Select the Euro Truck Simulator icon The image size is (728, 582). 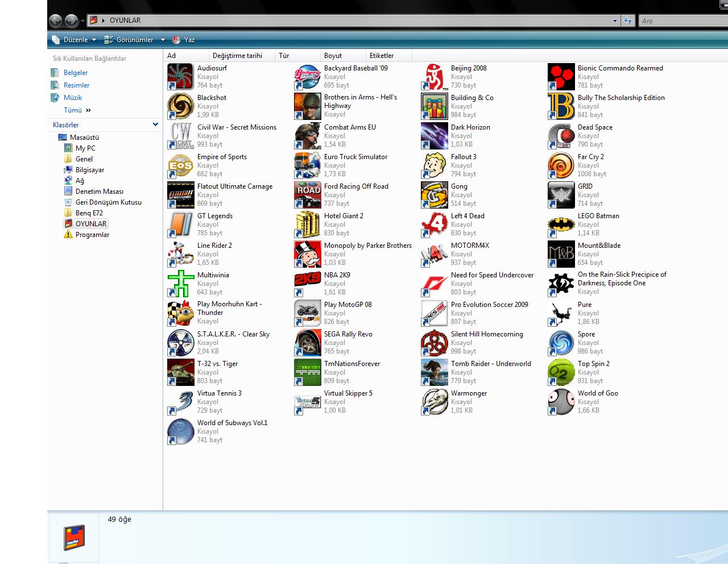point(308,165)
